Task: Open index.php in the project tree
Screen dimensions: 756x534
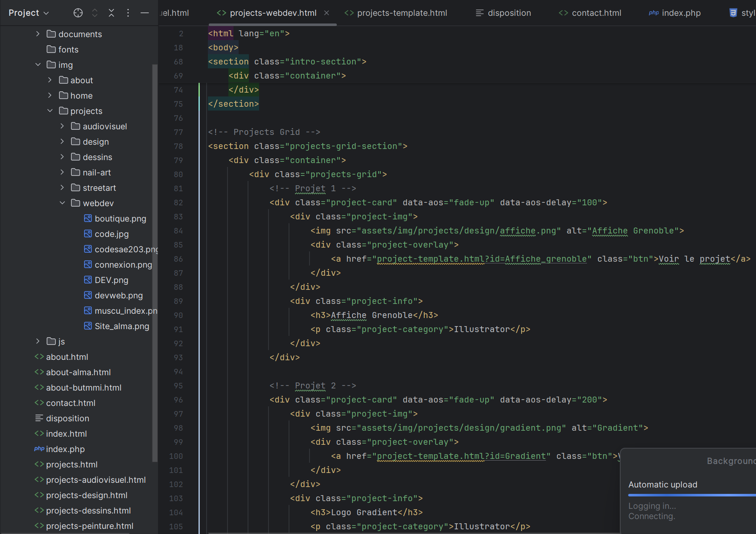Action: tap(65, 449)
